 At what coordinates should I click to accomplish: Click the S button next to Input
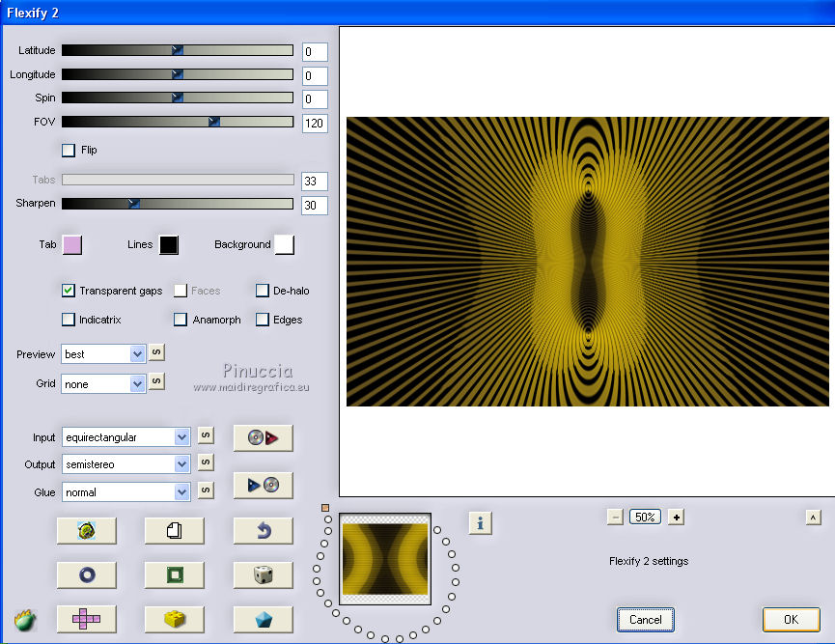pyautogui.click(x=206, y=435)
